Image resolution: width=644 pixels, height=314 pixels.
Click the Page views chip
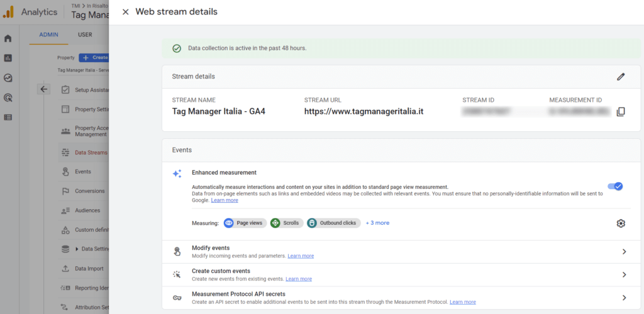[245, 223]
